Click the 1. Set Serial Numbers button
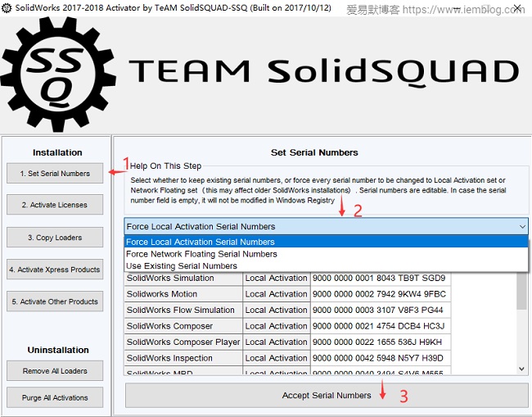 (55, 173)
